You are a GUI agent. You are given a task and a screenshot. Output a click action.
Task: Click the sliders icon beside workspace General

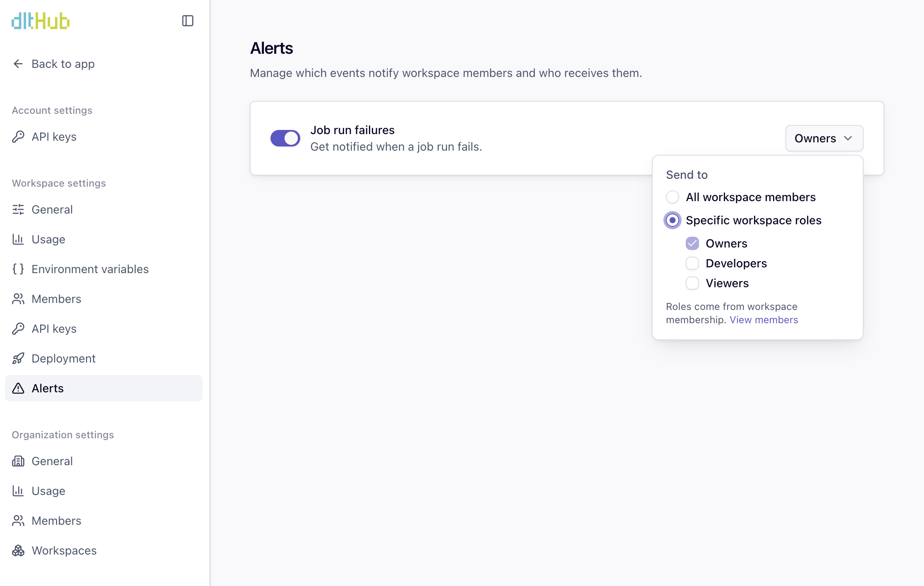pos(18,209)
